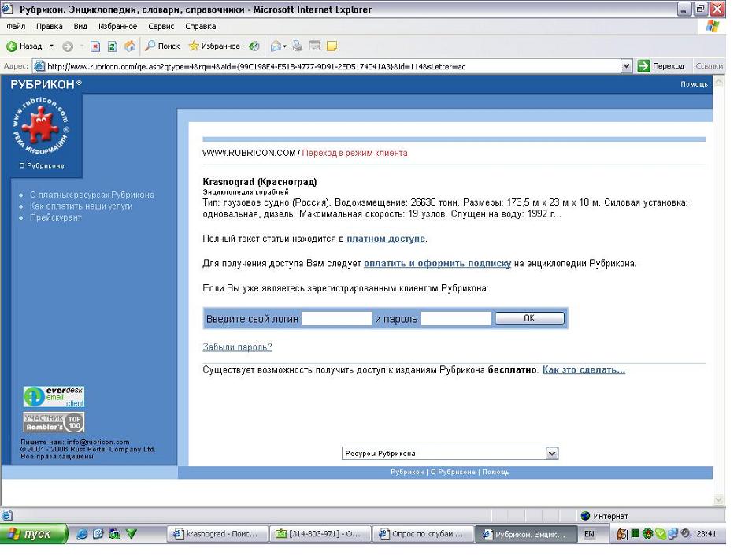This screenshot has height=560, width=741.
Task: Open the Windows пуск Start button
Action: 33,534
